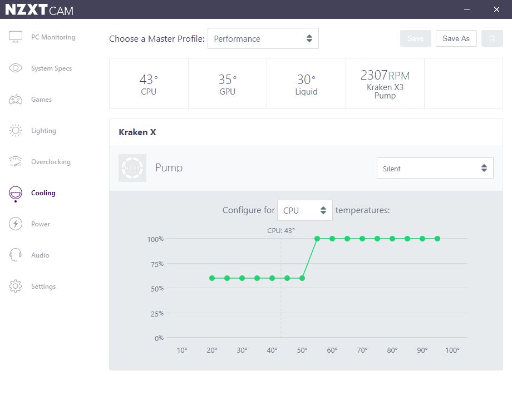
Task: Select the curve point at 20°
Action: pyautogui.click(x=212, y=278)
